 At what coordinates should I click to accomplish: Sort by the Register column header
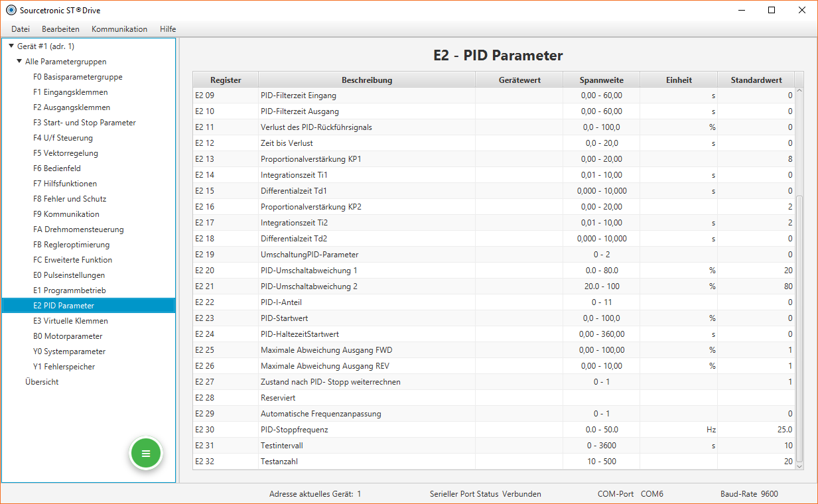click(x=226, y=80)
